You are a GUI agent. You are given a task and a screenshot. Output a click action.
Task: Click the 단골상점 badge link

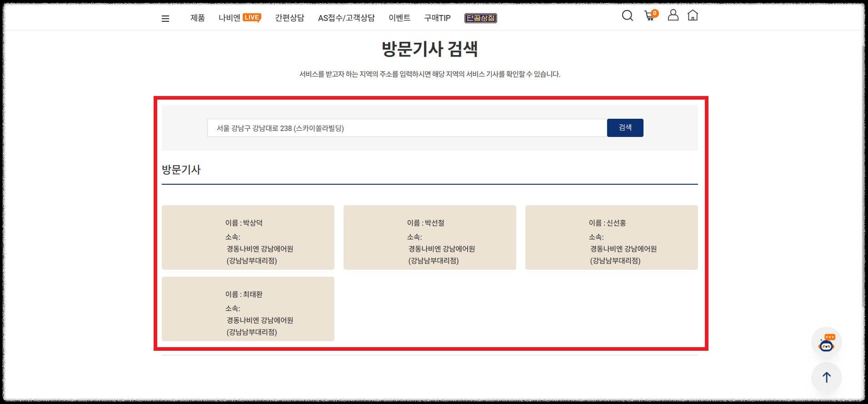480,18
